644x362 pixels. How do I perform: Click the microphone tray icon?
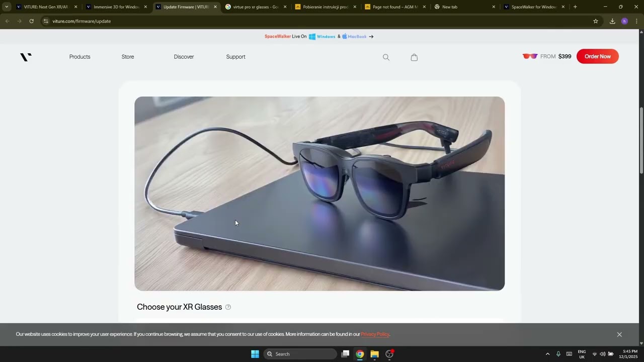(x=558, y=354)
